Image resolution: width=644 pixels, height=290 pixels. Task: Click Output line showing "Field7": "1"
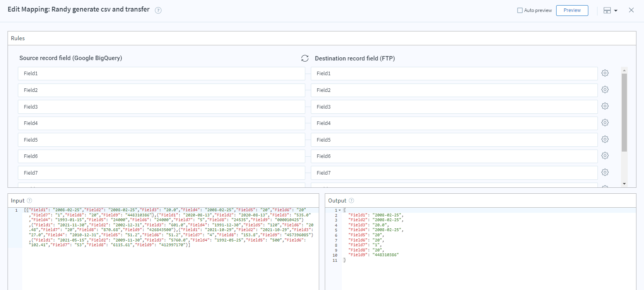click(365, 245)
